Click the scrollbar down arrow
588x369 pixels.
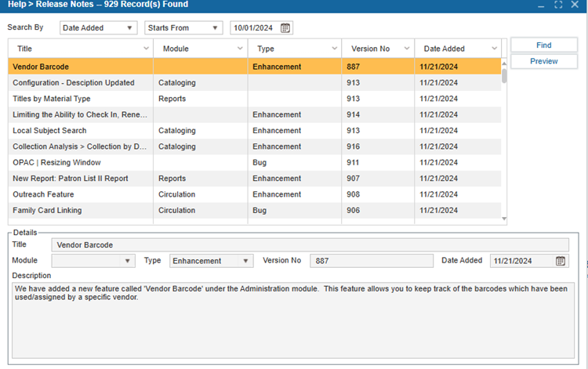click(x=504, y=219)
